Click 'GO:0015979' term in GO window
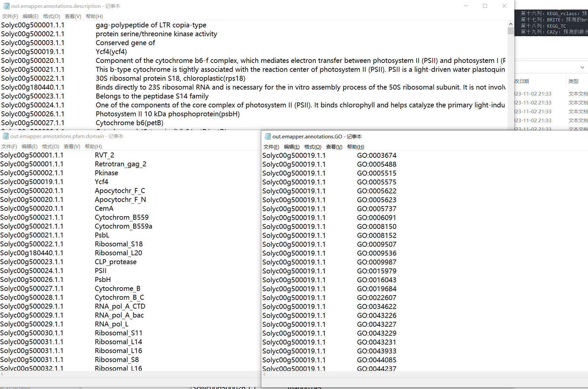This screenshot has height=389, width=588. (377, 271)
